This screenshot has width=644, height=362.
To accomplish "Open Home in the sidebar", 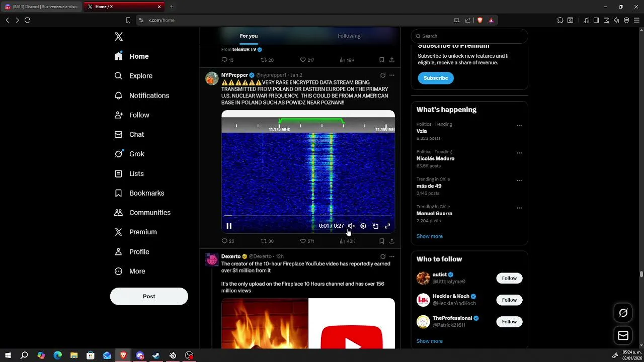I will [x=132, y=56].
